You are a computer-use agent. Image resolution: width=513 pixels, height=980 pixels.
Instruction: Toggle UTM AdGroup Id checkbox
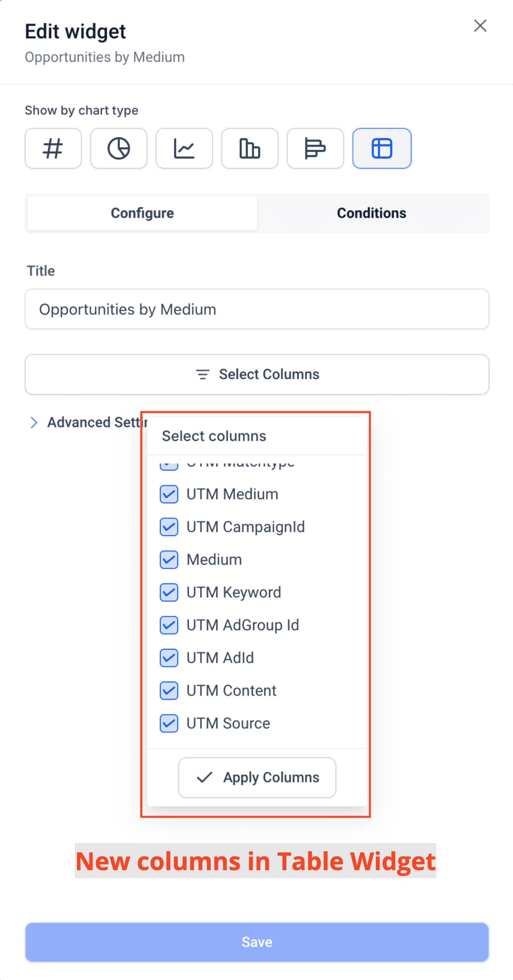point(169,625)
